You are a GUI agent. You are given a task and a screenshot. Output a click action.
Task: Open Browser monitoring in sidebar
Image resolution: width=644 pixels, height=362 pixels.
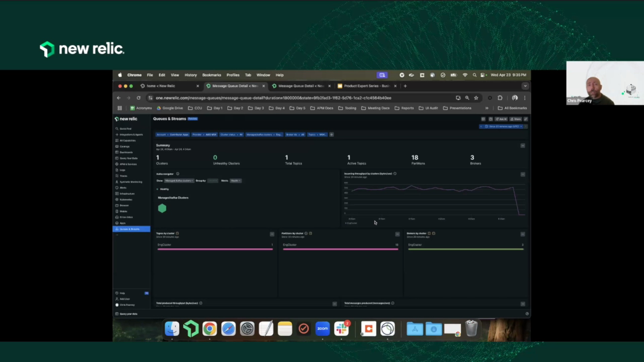click(122, 205)
